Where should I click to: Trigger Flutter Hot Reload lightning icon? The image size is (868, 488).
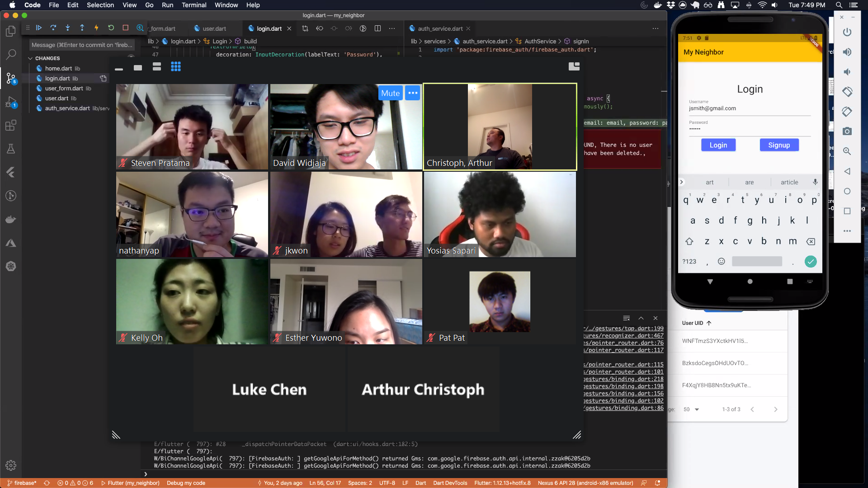coord(96,28)
